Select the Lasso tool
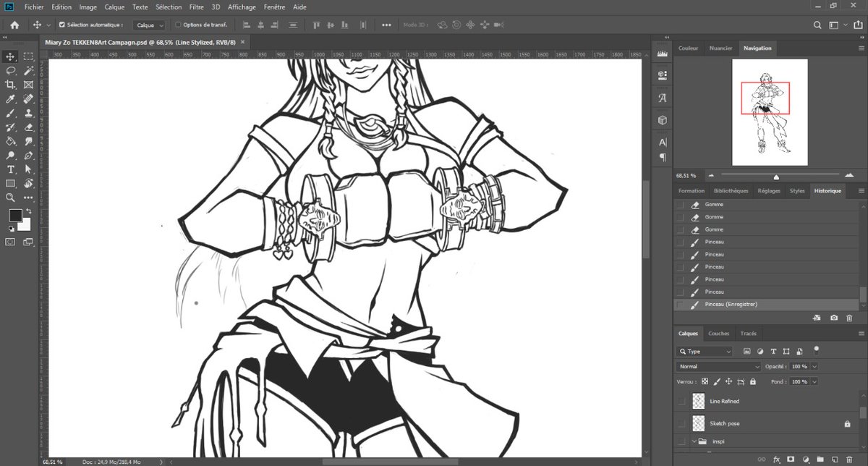The width and height of the screenshot is (868, 466). tap(10, 69)
